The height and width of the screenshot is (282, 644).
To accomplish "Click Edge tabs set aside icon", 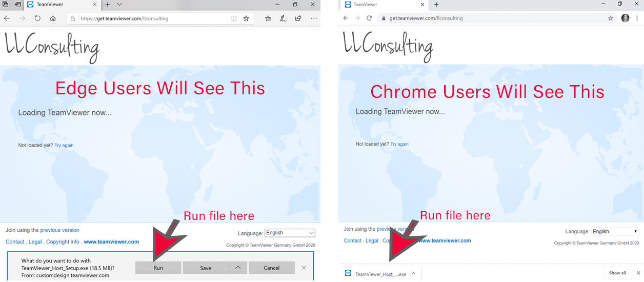I will pos(6,5).
